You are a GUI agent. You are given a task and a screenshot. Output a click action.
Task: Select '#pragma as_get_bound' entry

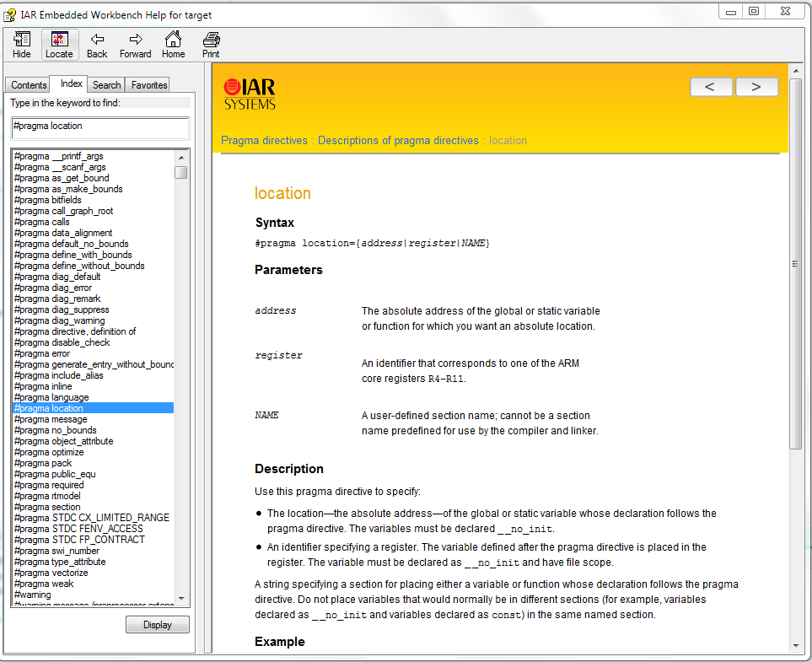[62, 178]
